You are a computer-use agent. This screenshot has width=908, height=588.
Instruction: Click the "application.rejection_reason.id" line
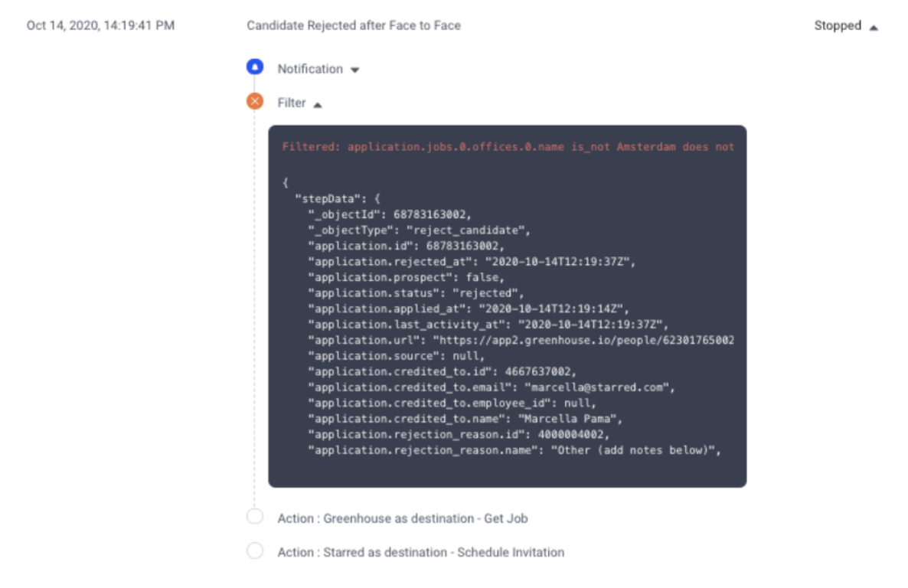459,434
